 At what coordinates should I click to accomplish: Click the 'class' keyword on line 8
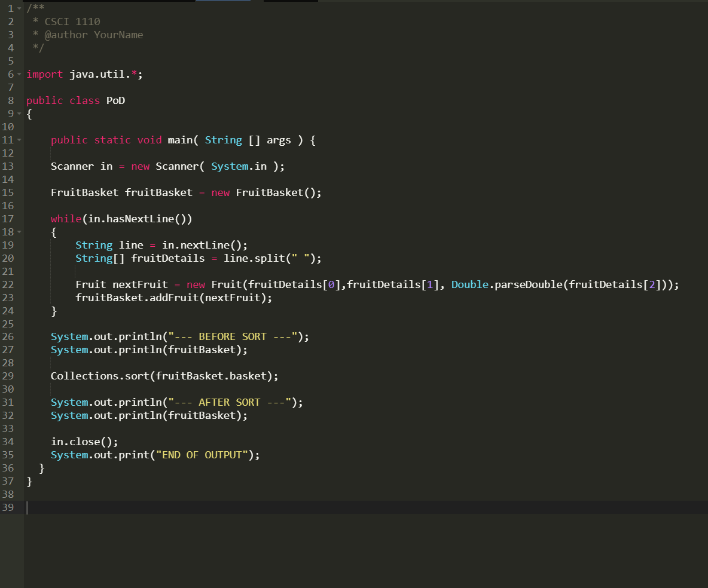[84, 100]
